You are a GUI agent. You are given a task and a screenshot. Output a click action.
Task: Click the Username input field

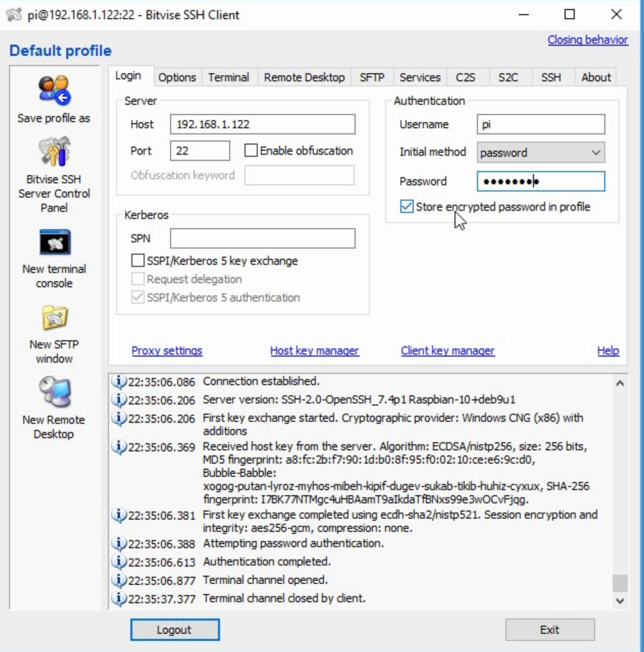541,124
